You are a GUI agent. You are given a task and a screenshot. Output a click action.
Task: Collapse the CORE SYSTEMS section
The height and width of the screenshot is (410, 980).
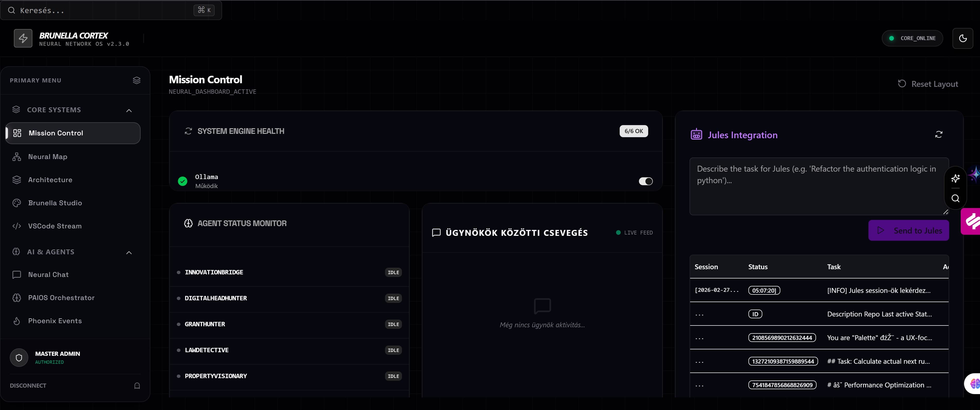click(x=129, y=110)
